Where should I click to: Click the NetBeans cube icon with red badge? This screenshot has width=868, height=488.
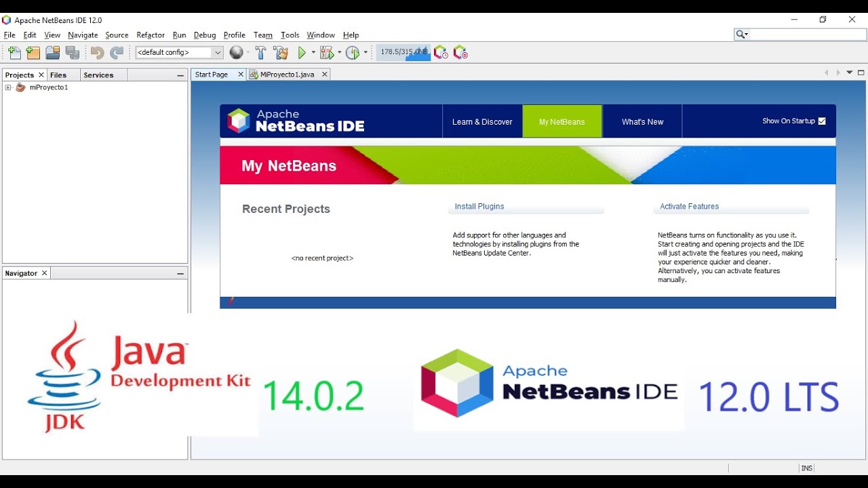click(460, 52)
